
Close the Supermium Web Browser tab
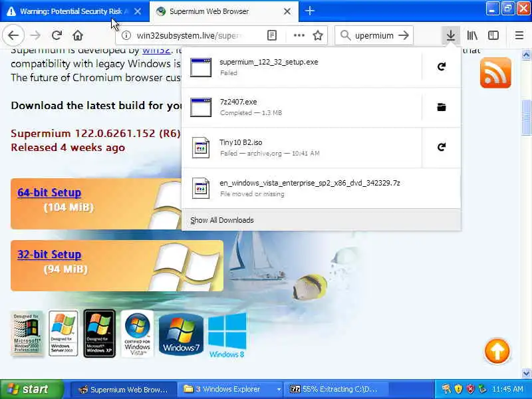287,11
